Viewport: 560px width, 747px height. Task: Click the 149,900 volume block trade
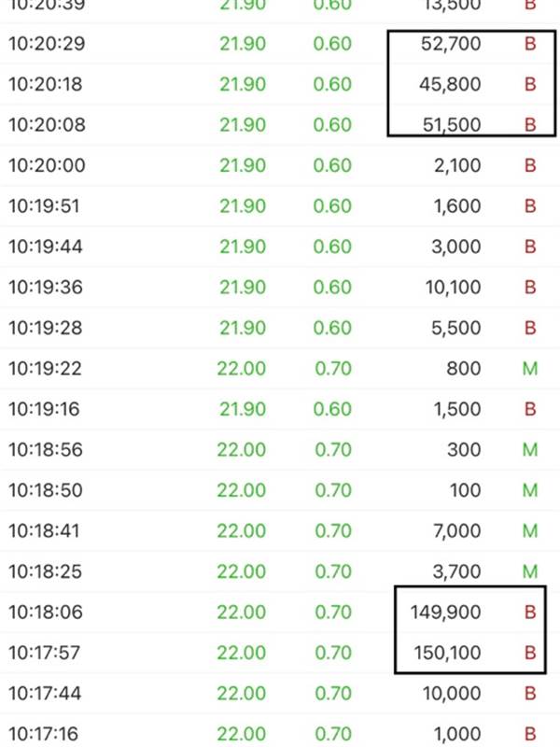click(x=445, y=613)
